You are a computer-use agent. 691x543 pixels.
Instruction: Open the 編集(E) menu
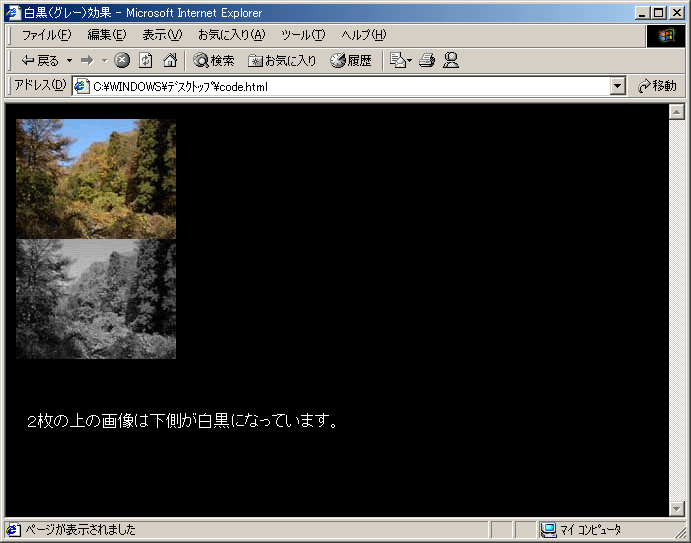point(107,35)
